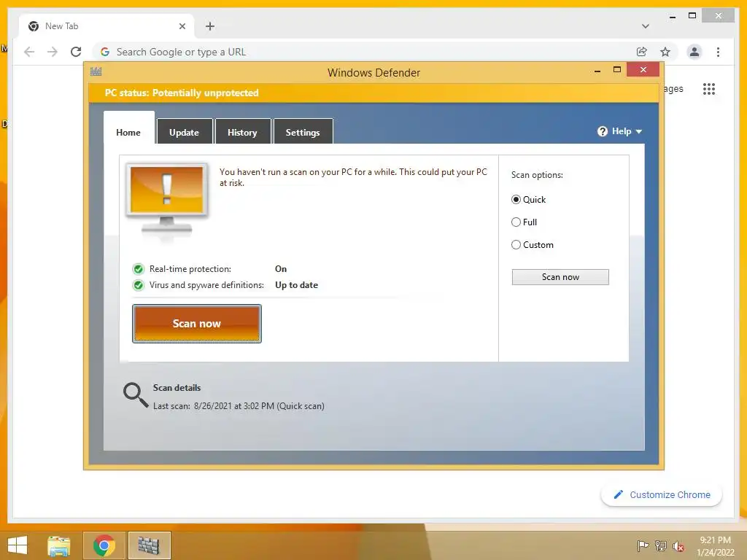Click the PC status: Potentially unprotected banner
This screenshot has height=560, width=747.
pyautogui.click(x=373, y=93)
